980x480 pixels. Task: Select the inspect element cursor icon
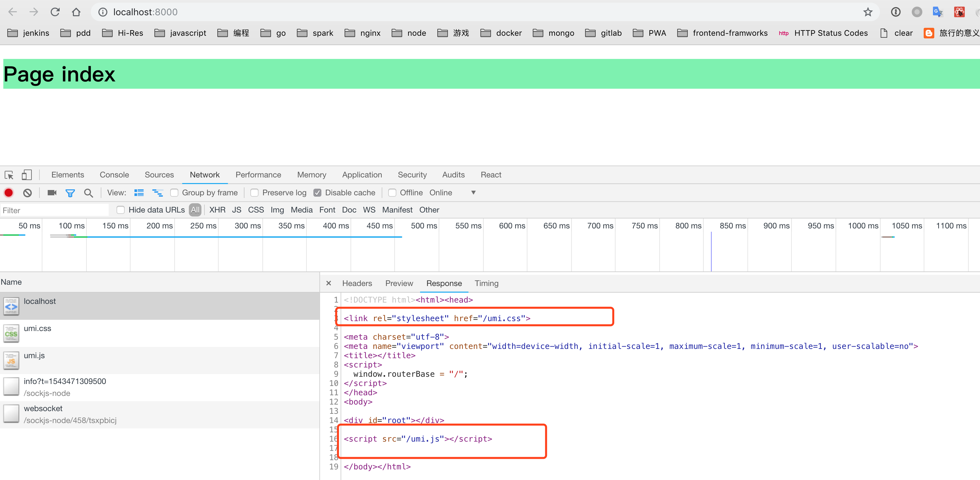coord(8,175)
